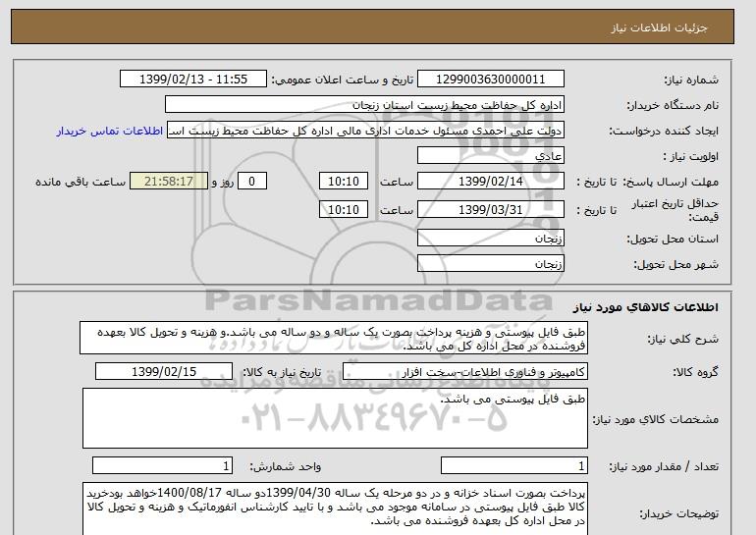Click the delivery province field زنجان
The width and height of the screenshot is (756, 535).
click(490, 239)
